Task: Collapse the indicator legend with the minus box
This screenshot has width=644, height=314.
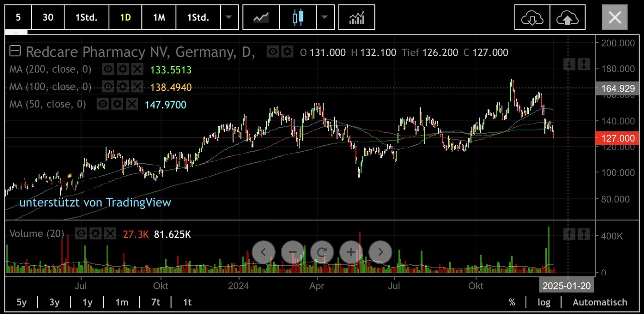Action: pos(15,52)
